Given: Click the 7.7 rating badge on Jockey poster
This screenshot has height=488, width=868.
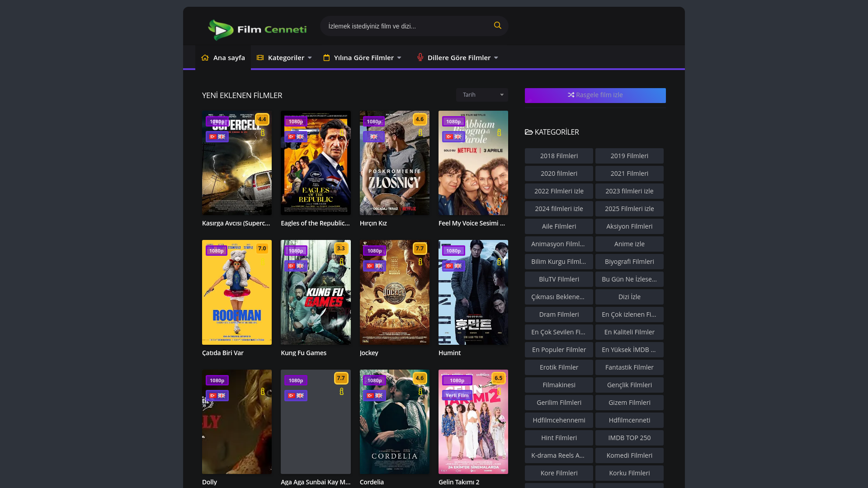Looking at the screenshot, I should 420,249.
